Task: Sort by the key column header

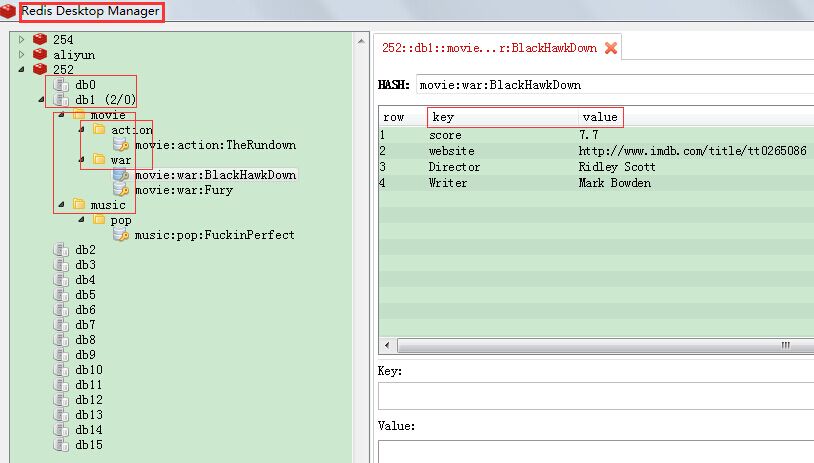Action: click(502, 117)
